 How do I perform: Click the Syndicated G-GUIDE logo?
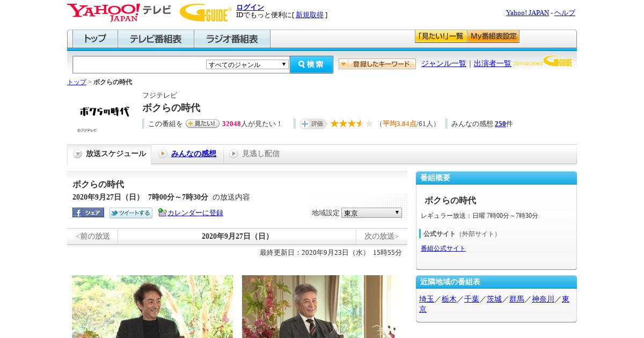[543, 62]
